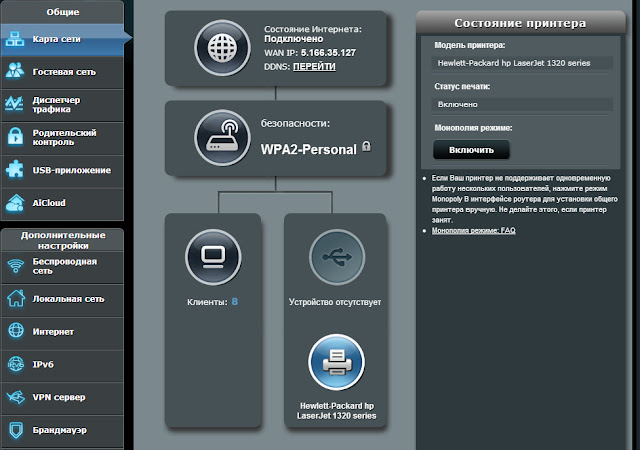Open AiCloud menu item

point(62,203)
